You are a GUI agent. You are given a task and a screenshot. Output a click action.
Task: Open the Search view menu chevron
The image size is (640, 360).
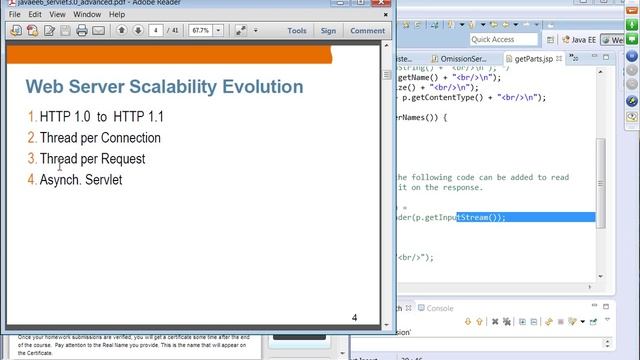[607, 320]
